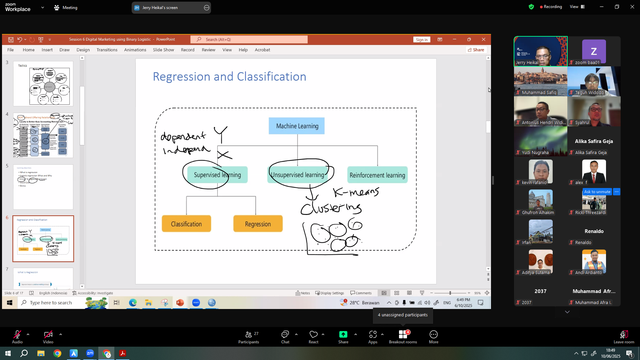Open Chrome from local taskbar
This screenshot has width=640, height=360.
[57, 353]
